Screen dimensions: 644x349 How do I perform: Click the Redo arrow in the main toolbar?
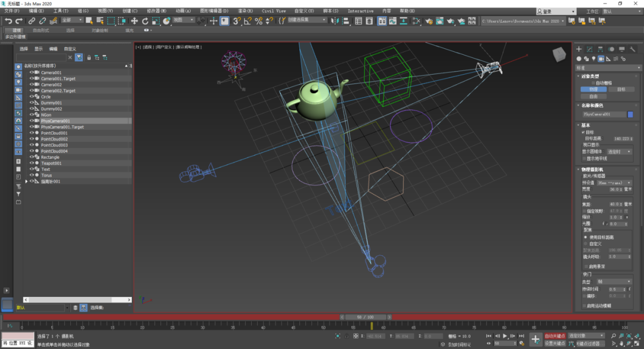18,20
